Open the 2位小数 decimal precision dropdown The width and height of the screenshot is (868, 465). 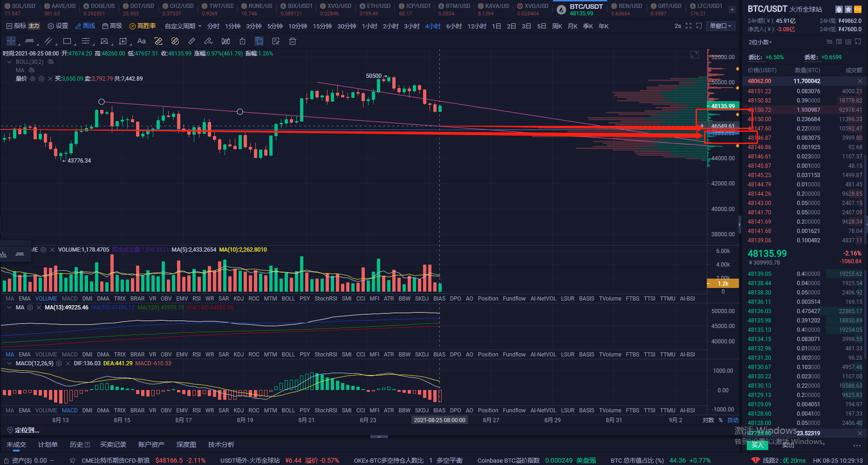point(760,42)
